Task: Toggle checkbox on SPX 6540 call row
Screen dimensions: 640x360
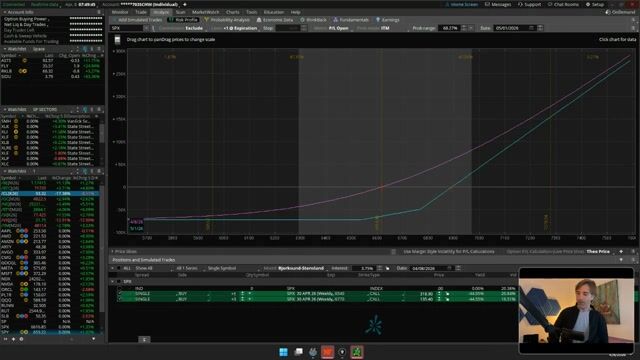Action: coord(120,293)
